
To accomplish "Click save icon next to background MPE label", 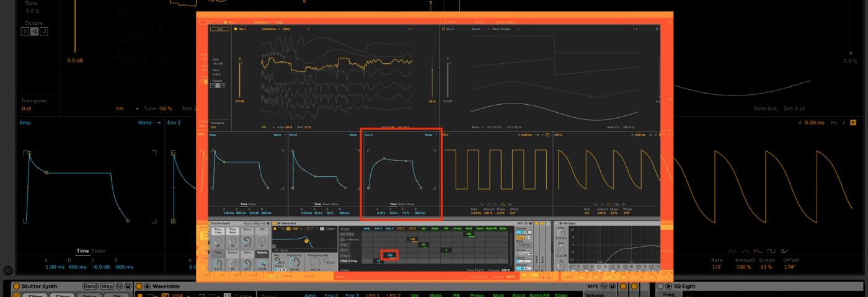I will 612,286.
